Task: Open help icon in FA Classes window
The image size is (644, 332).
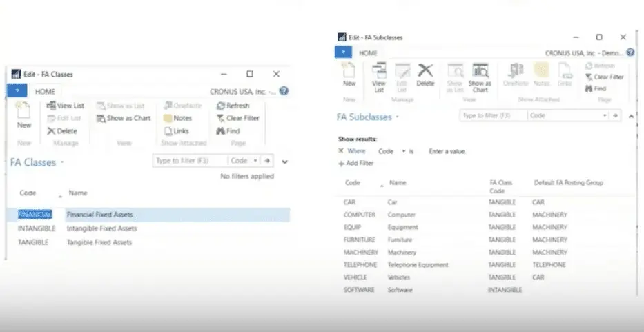Action: pos(284,91)
